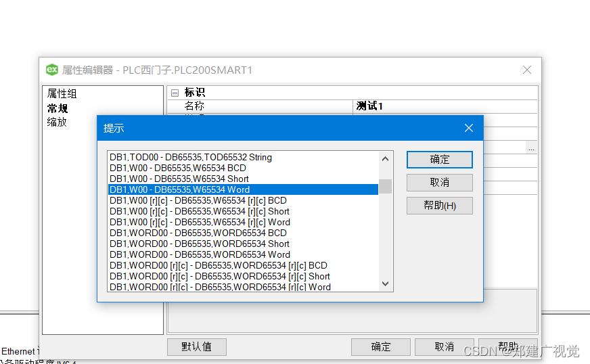
Task: Select DB1,W00 - DB65535,W65534 Short row
Action: click(243, 179)
